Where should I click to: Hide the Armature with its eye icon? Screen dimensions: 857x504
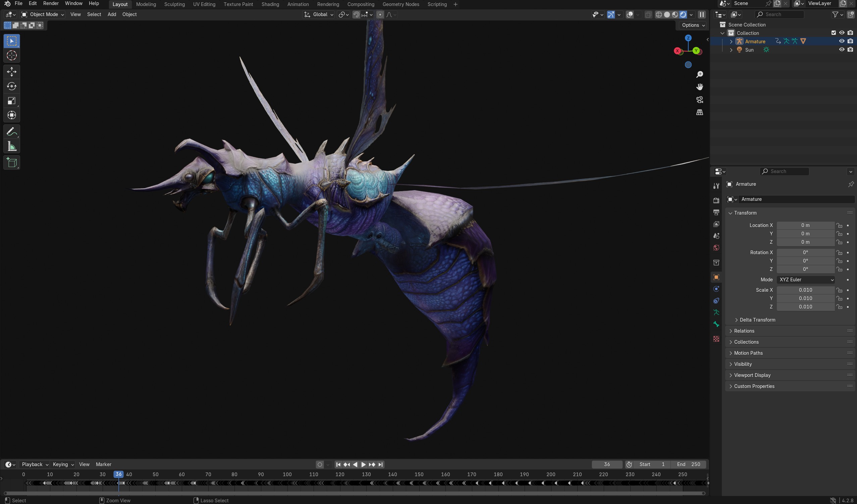[x=842, y=41]
